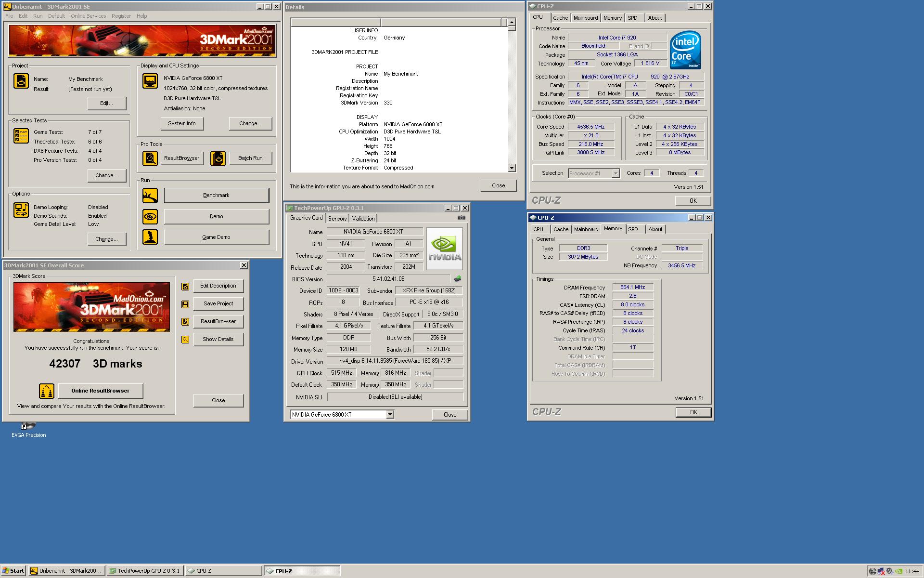The width and height of the screenshot is (924, 578).
Task: Open the Processor selection dropdown in CPU-Z
Action: tap(616, 173)
